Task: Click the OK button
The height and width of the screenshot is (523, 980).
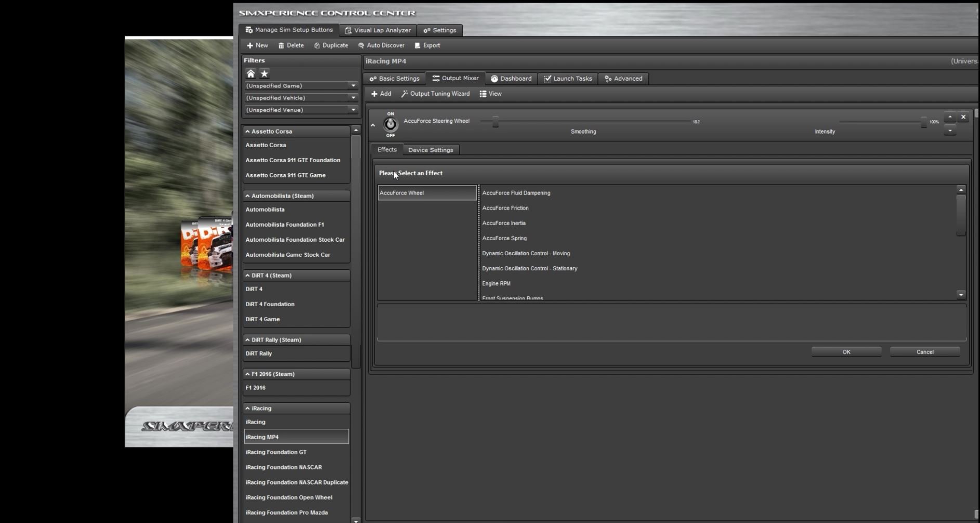Action: [x=846, y=352]
